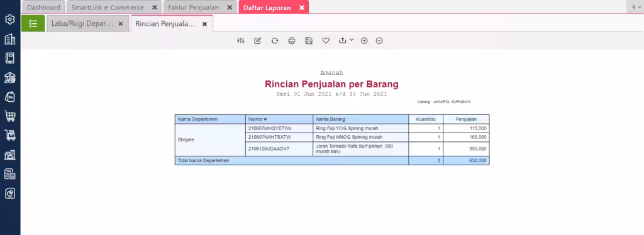Switch to SmartLink e-Commerce tab
The image size is (644, 235).
(x=108, y=8)
